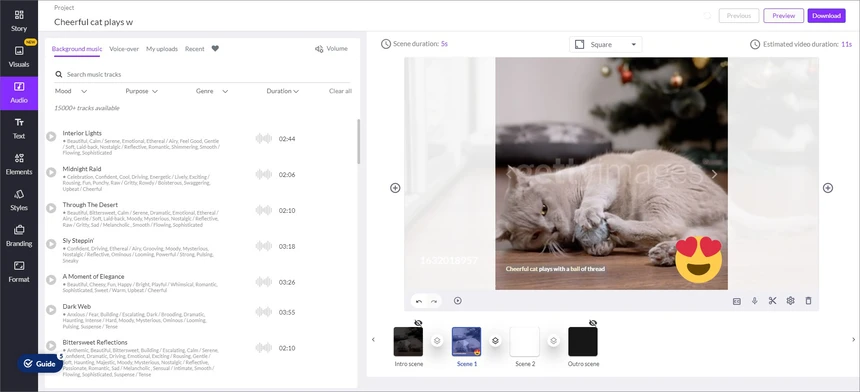Open the Visuals sidebar panel

[19, 56]
